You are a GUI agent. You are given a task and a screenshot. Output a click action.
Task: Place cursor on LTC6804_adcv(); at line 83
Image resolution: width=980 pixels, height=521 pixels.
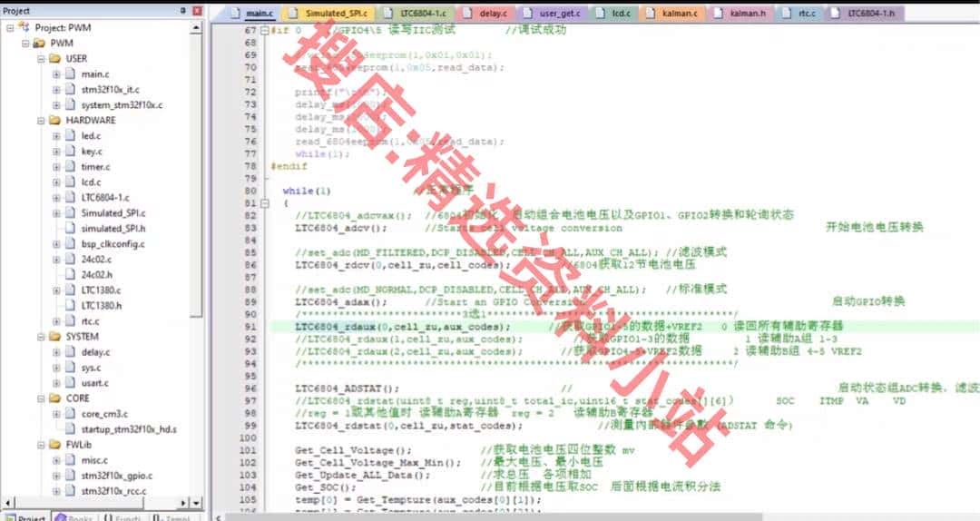click(x=340, y=228)
